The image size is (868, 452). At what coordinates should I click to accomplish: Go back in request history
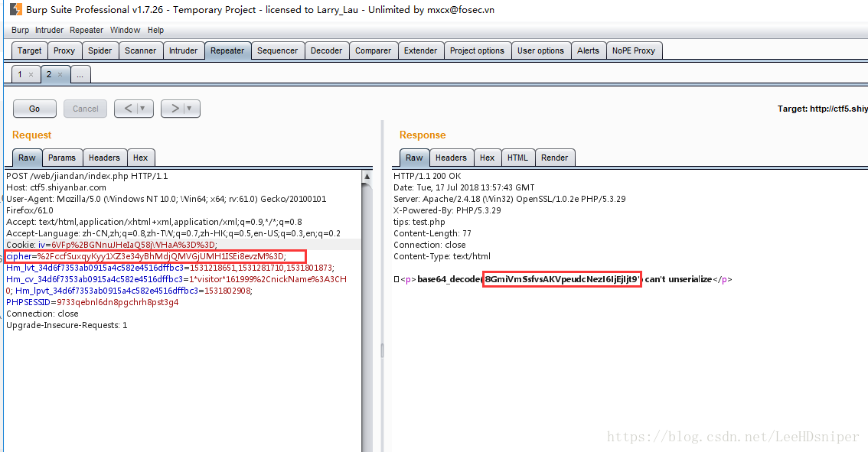click(x=127, y=109)
